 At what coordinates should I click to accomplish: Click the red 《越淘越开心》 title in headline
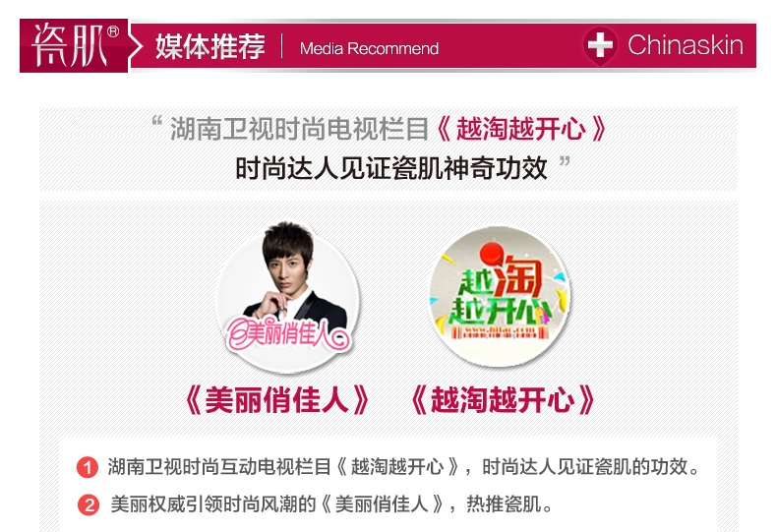coord(521,129)
